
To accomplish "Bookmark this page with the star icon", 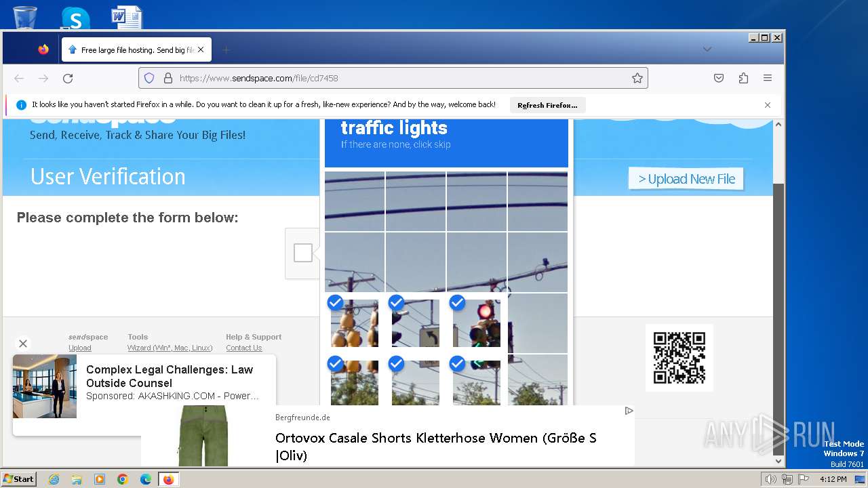I will pyautogui.click(x=637, y=78).
